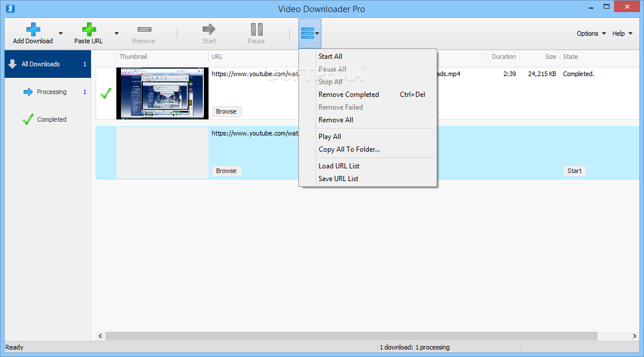Choose Play All from the menu
644x357 pixels.
(368, 137)
